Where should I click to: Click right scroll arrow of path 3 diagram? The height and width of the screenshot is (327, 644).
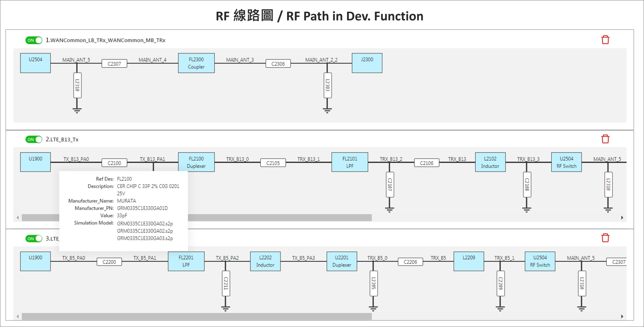tap(622, 316)
